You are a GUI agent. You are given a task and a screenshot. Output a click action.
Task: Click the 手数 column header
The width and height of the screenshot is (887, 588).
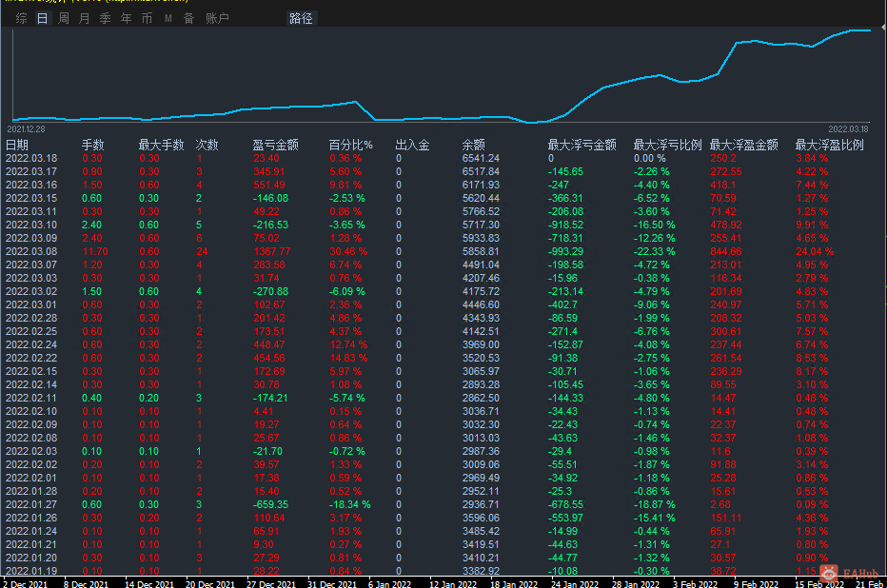coord(92,146)
